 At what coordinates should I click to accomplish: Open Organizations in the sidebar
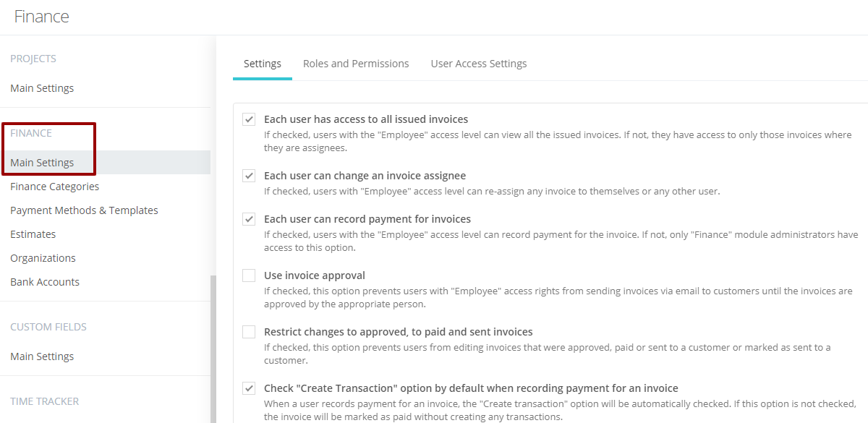(x=43, y=258)
